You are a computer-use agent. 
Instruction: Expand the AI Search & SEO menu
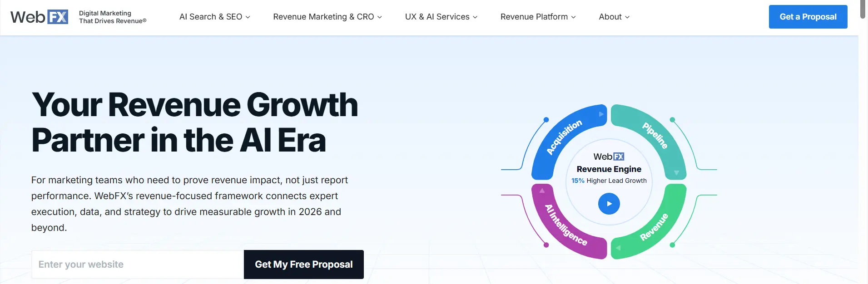(215, 17)
